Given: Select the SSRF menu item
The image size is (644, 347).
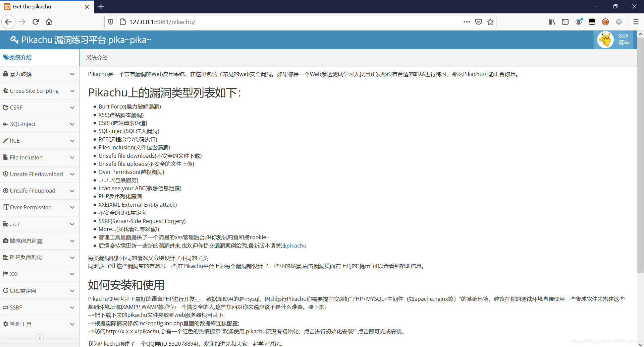Looking at the screenshot, I should point(40,307).
